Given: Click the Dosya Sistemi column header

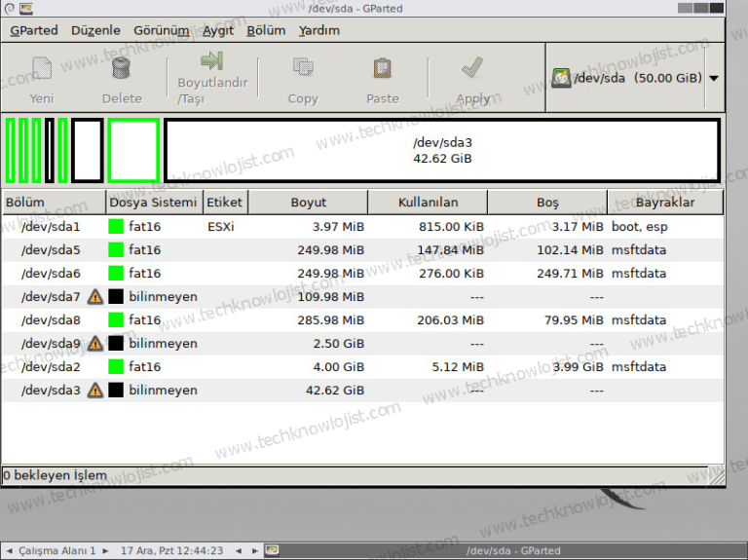Looking at the screenshot, I should pyautogui.click(x=153, y=203).
